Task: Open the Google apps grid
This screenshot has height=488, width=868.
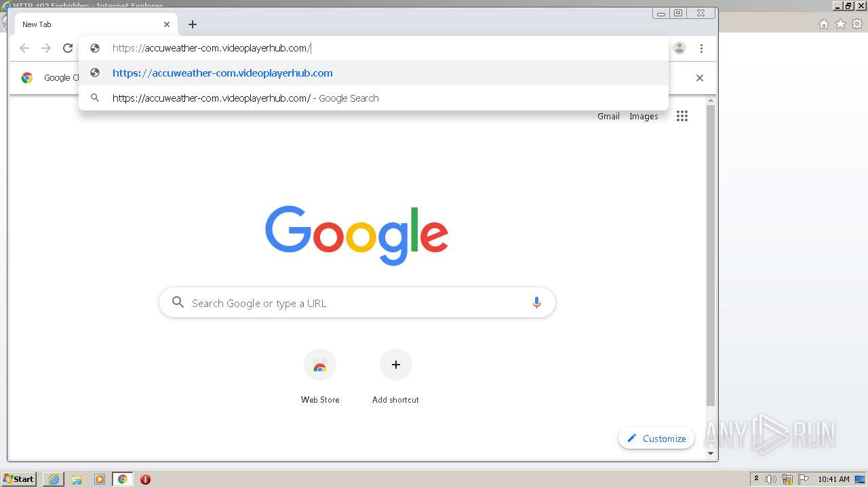Action: (x=682, y=116)
